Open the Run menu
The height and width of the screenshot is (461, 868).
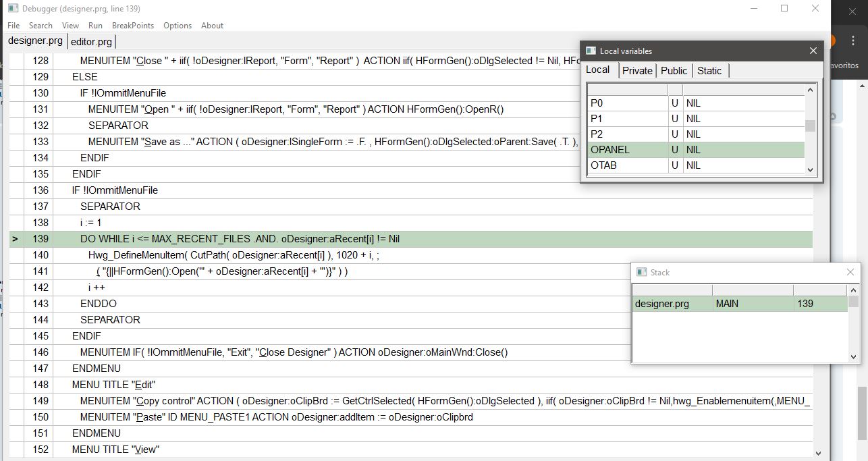pyautogui.click(x=95, y=26)
